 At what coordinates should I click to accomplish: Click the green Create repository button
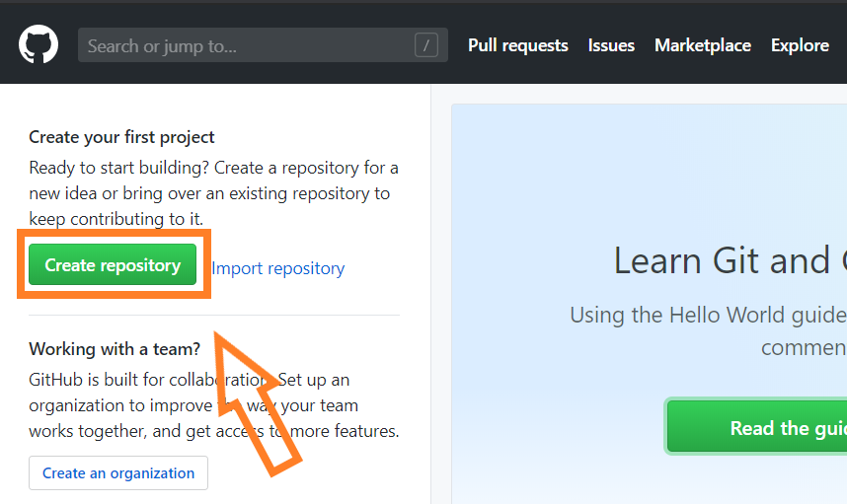click(x=113, y=264)
